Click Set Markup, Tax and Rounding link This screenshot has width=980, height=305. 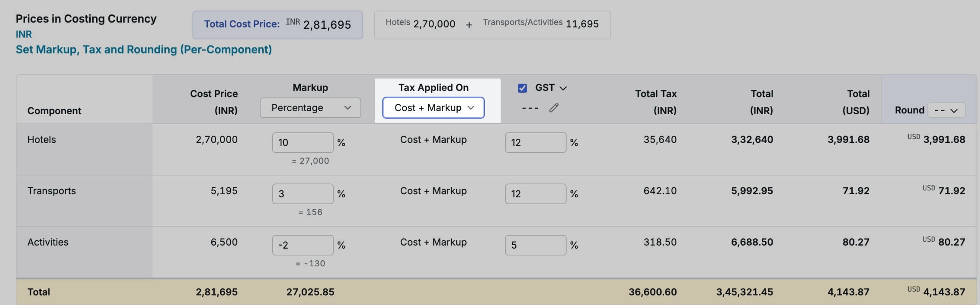point(144,50)
